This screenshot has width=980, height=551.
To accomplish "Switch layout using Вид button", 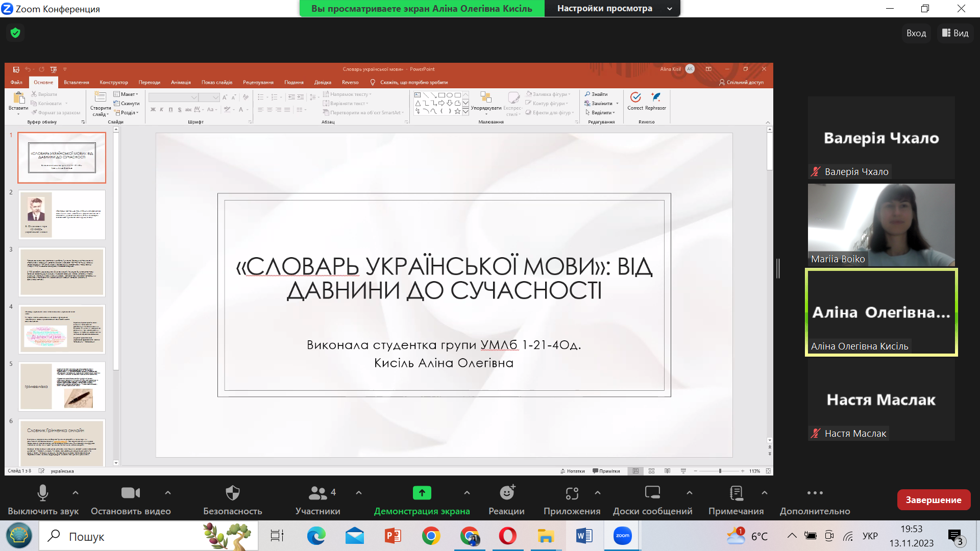I will coord(955,33).
